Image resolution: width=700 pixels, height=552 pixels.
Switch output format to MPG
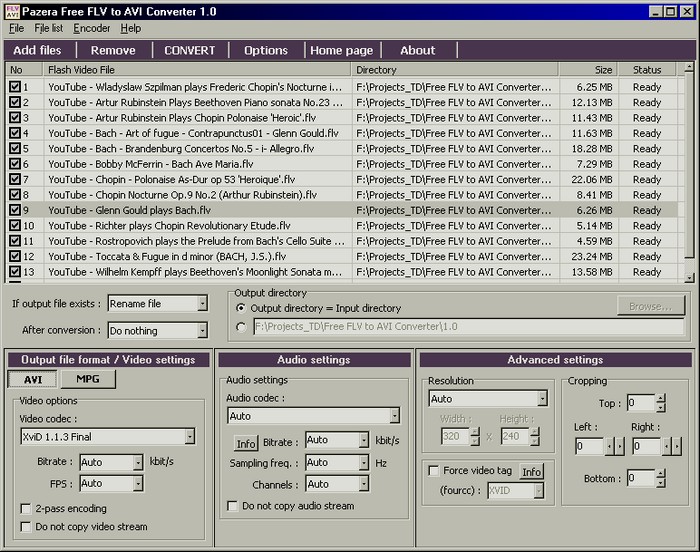coord(88,379)
